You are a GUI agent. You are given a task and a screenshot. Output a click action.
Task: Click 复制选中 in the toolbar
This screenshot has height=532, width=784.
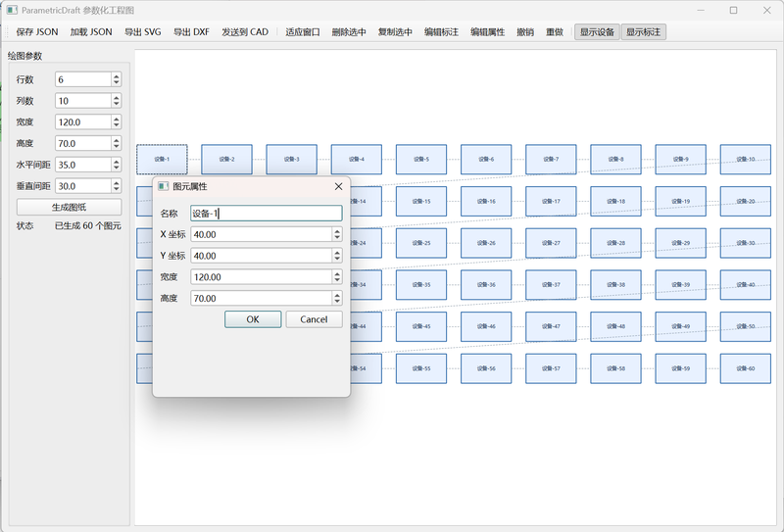pos(395,32)
